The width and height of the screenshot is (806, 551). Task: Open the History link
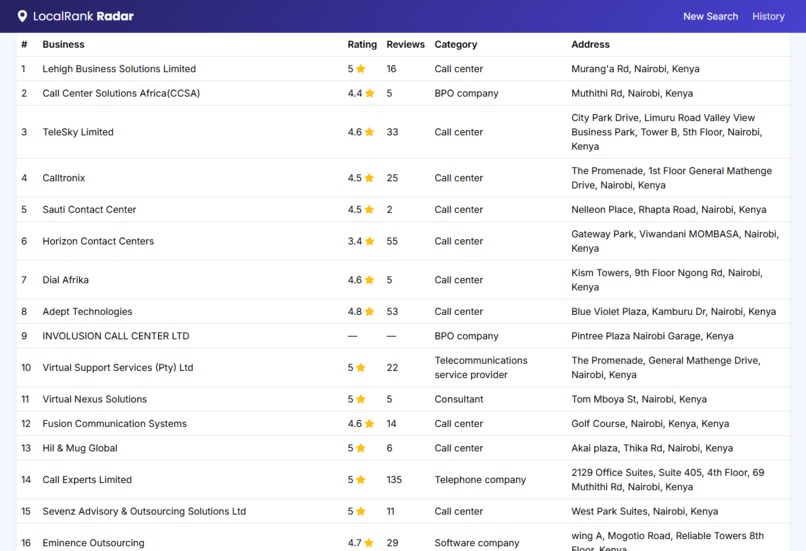[x=768, y=16]
